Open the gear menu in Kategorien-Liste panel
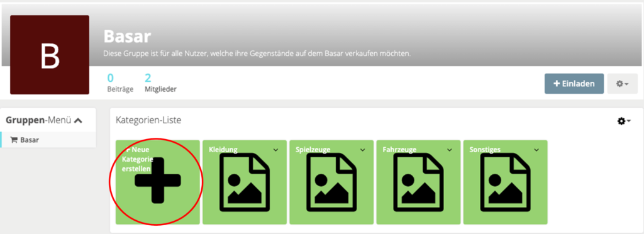 [x=624, y=121]
